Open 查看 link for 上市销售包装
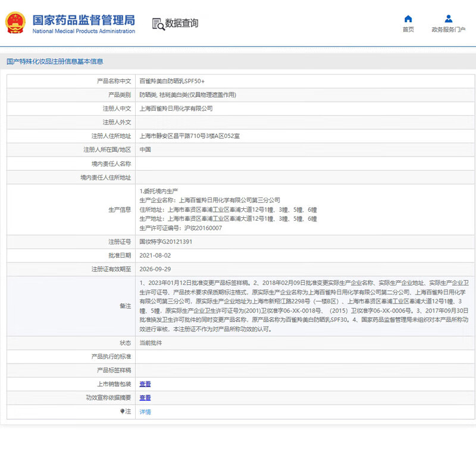476x476 pixels. click(145, 384)
